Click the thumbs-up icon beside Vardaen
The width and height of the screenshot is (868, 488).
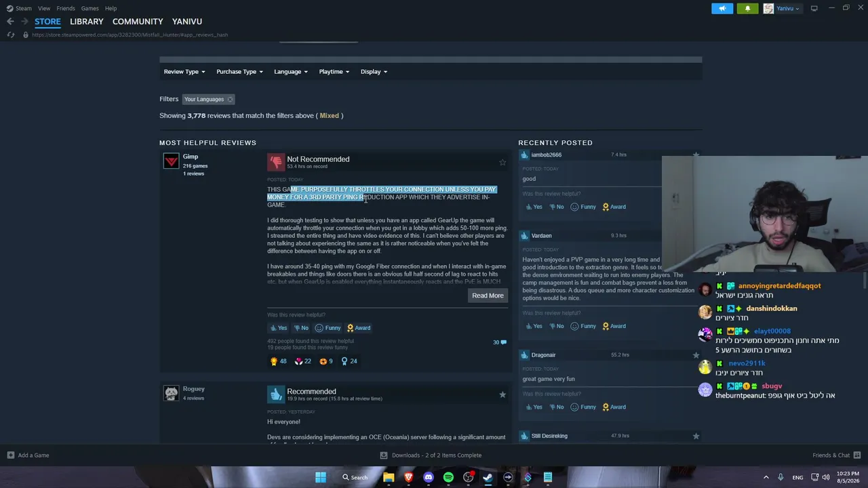(x=525, y=236)
